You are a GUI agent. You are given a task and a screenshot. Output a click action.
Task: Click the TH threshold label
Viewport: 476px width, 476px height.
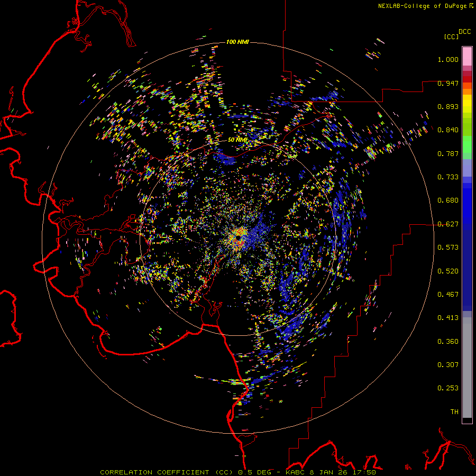tap(454, 412)
